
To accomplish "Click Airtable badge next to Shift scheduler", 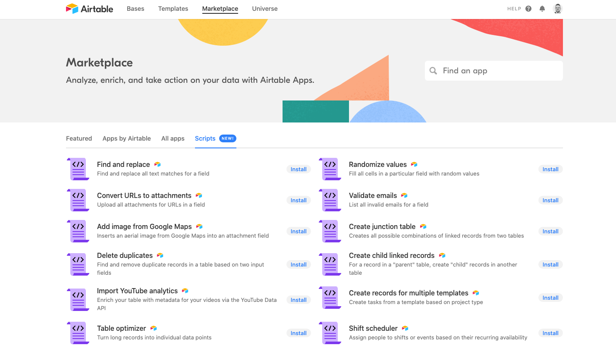I will (405, 328).
